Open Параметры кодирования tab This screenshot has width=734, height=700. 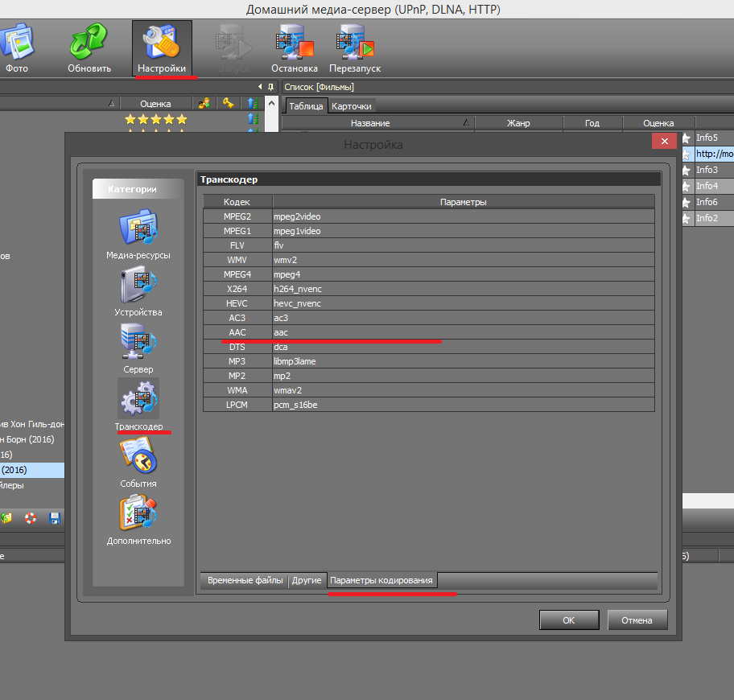[x=381, y=580]
